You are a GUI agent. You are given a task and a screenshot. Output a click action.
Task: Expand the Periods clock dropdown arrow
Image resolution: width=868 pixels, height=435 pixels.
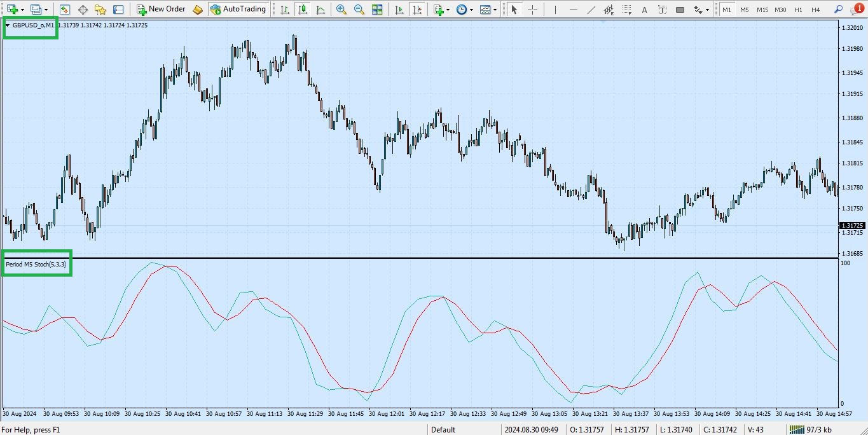click(472, 10)
